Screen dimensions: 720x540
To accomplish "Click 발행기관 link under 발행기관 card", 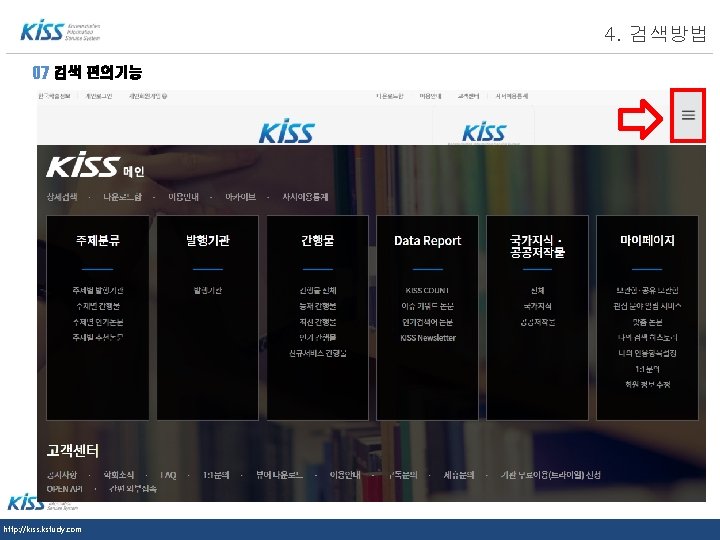I will click(x=208, y=290).
